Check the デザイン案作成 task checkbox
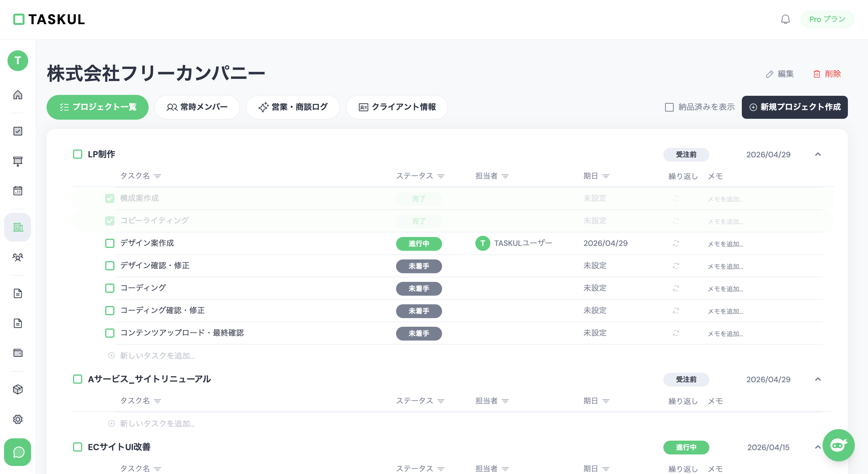 pos(110,243)
